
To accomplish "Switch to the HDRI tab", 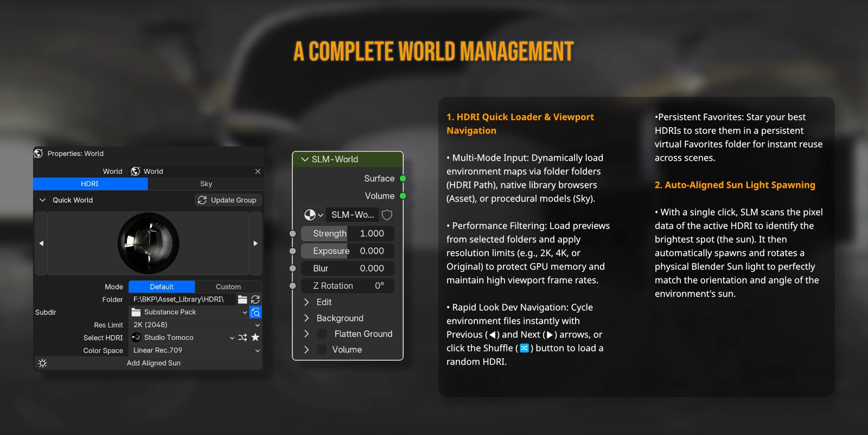I will coord(90,184).
